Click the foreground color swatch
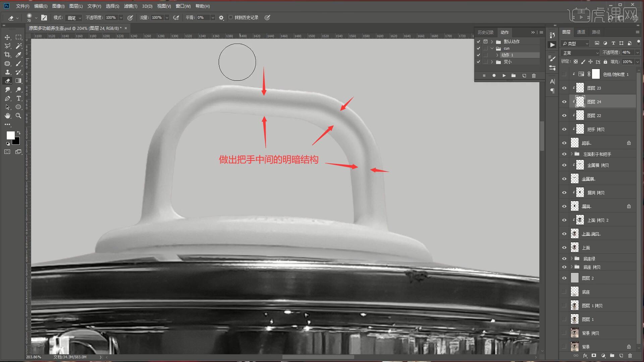The image size is (644, 362). pos(10,135)
